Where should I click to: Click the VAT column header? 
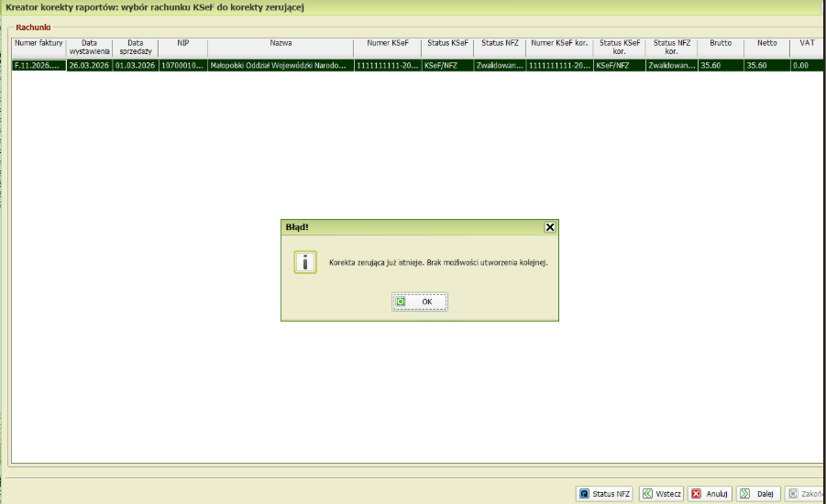click(x=807, y=43)
